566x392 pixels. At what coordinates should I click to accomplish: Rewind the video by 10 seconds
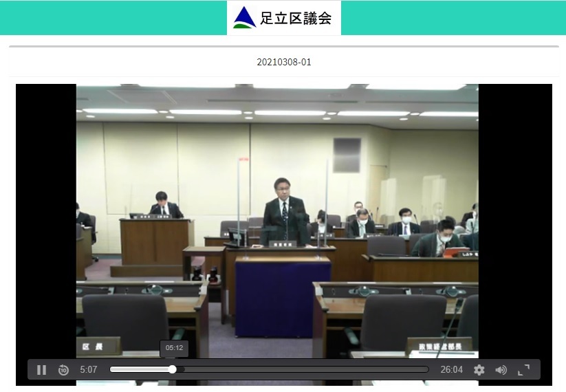point(63,370)
